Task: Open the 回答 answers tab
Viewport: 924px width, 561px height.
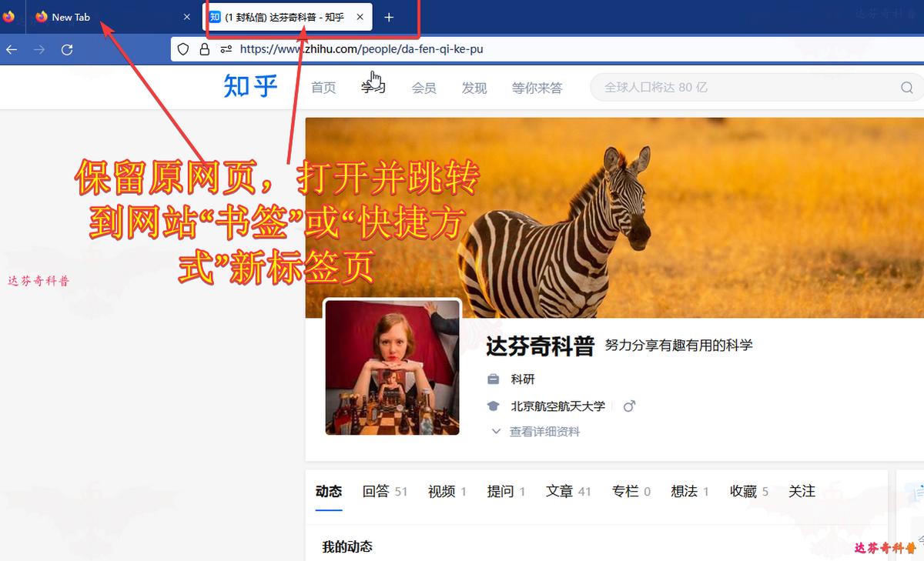Action: click(x=377, y=491)
